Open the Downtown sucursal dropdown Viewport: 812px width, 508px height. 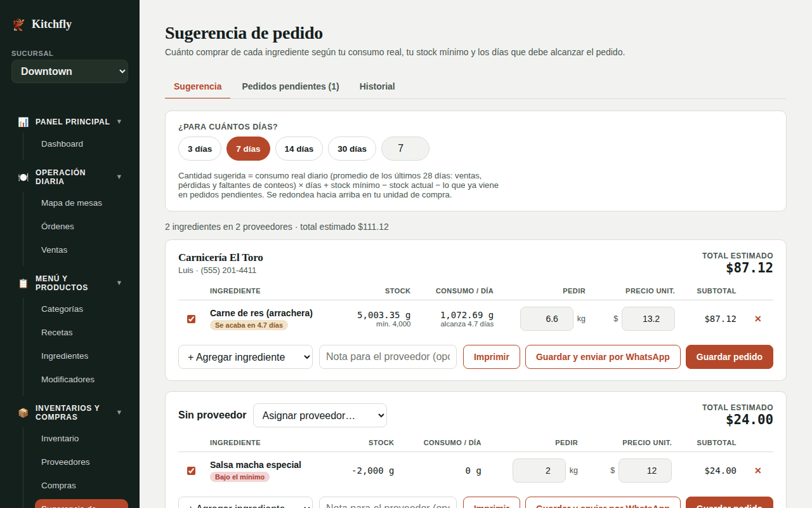click(x=70, y=71)
